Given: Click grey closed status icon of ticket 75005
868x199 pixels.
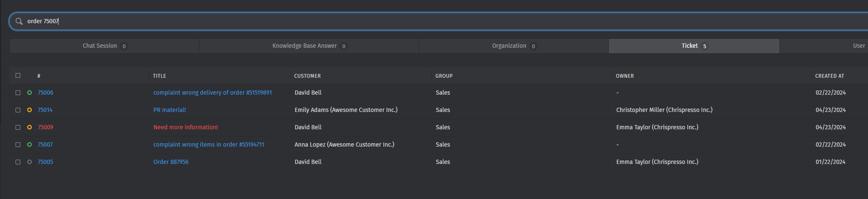Looking at the screenshot, I should (30, 162).
